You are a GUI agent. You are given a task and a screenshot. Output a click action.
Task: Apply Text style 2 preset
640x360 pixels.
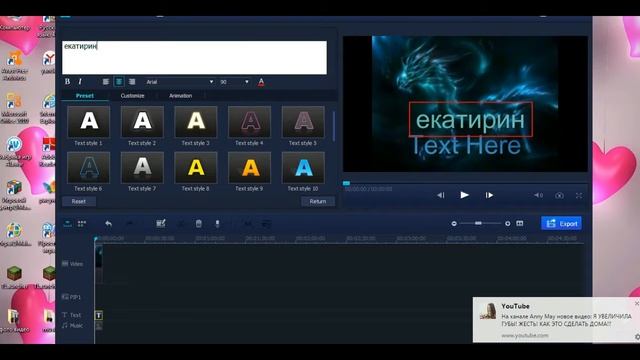pyautogui.click(x=142, y=122)
